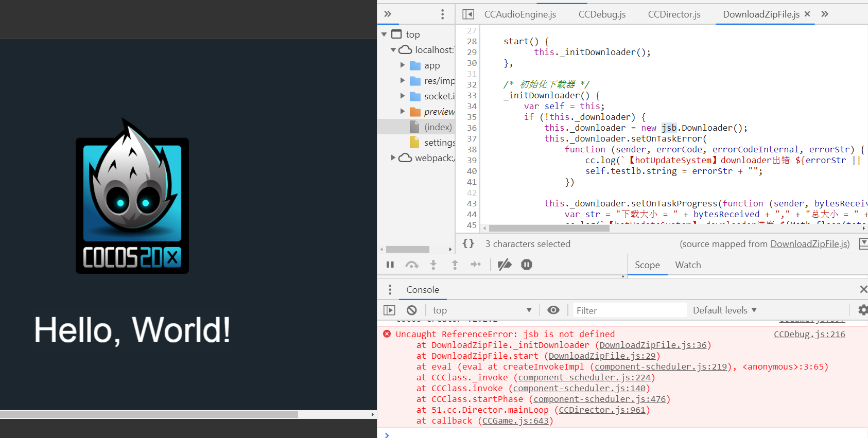Toggle pause on exceptions button
This screenshot has height=438, width=868.
coord(527,265)
